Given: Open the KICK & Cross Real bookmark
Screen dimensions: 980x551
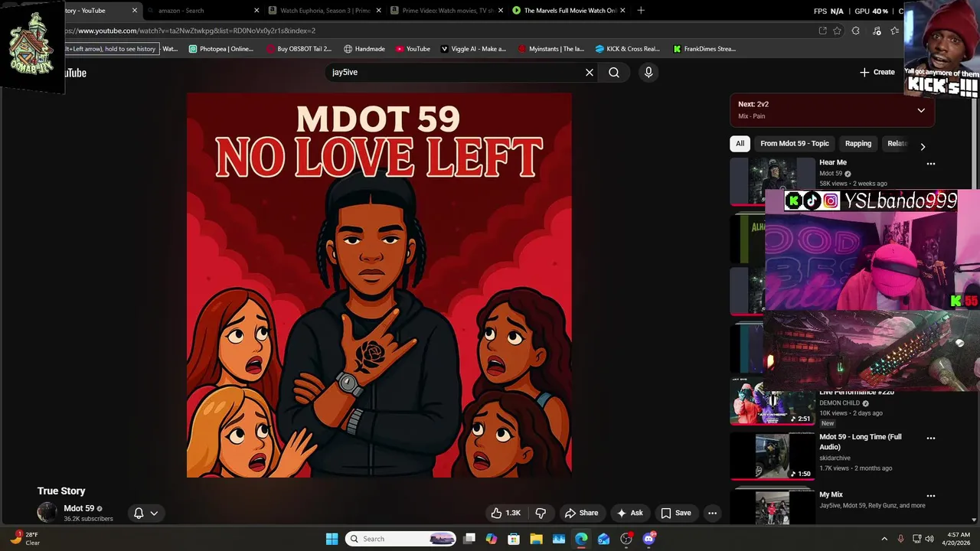Looking at the screenshot, I should pos(628,49).
